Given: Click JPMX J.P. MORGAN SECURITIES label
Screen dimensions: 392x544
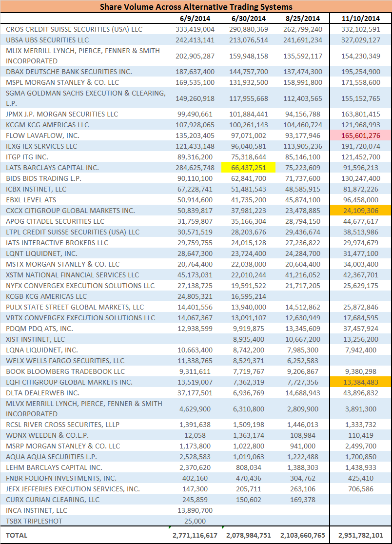Looking at the screenshot, I should (x=62, y=114).
